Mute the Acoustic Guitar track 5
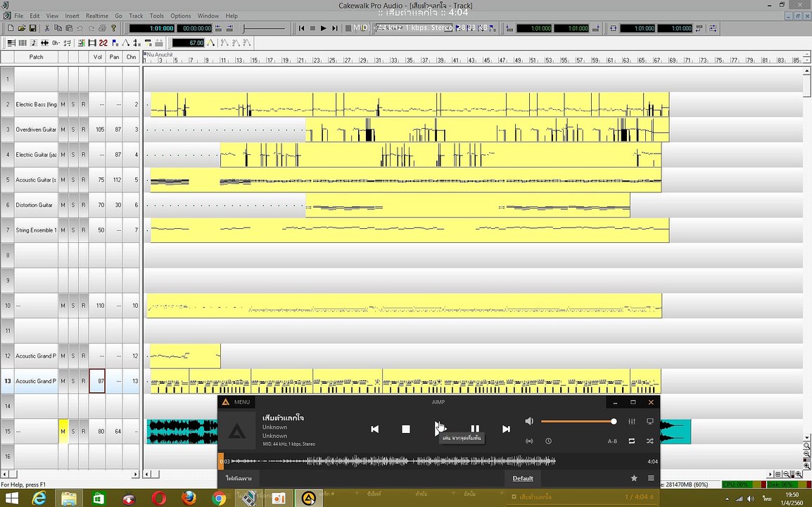Image resolution: width=812 pixels, height=507 pixels. click(63, 180)
